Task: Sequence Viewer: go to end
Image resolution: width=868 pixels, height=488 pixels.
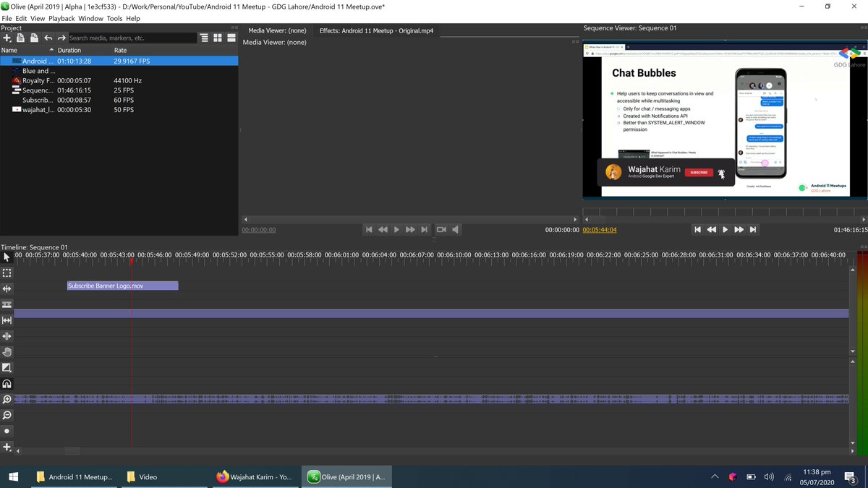Action: click(753, 229)
